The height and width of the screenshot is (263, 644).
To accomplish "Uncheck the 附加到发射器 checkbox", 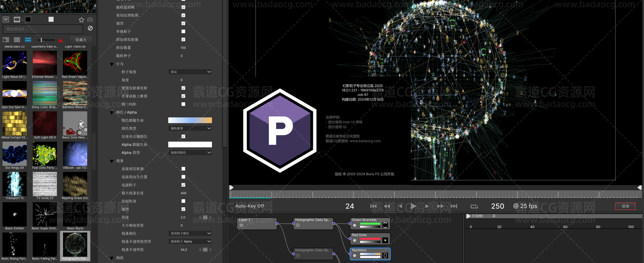I will (183, 40).
